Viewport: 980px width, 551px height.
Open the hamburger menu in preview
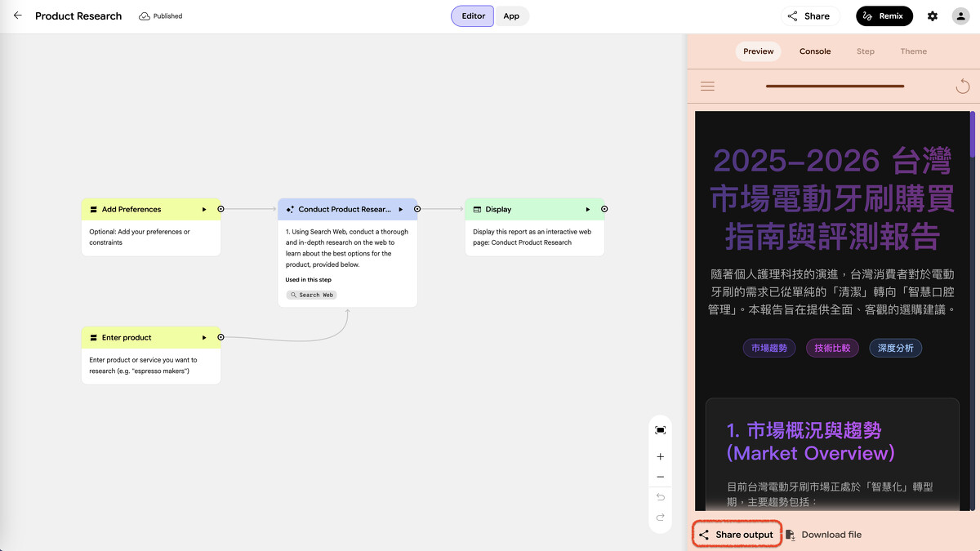click(x=707, y=87)
